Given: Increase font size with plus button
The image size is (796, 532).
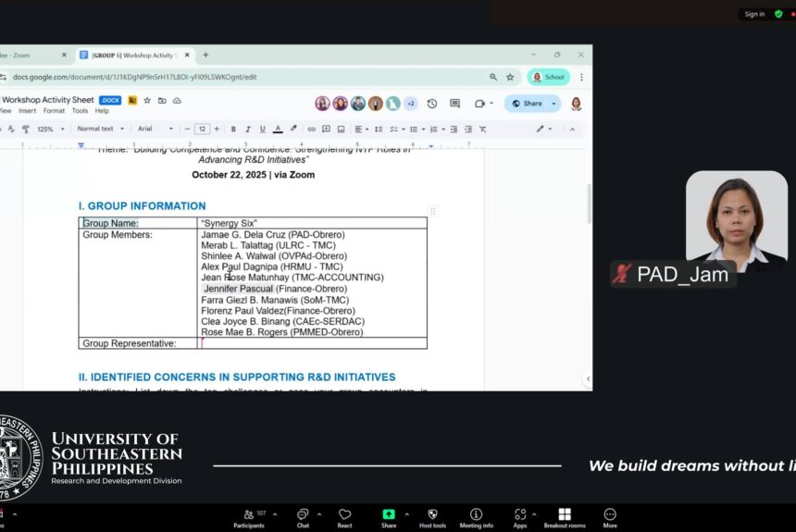Looking at the screenshot, I should (x=217, y=129).
